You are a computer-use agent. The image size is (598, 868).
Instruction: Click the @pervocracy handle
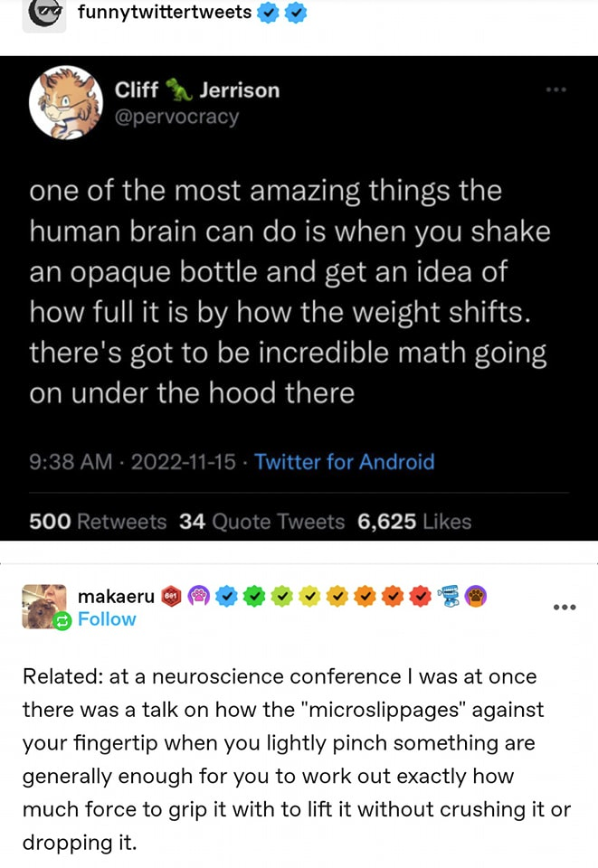176,118
